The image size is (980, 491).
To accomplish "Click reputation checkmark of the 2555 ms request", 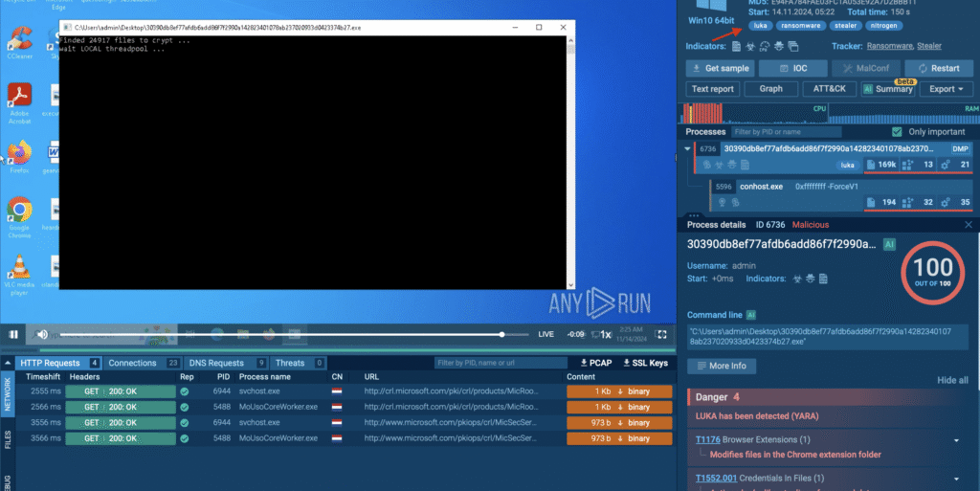I will [x=185, y=391].
